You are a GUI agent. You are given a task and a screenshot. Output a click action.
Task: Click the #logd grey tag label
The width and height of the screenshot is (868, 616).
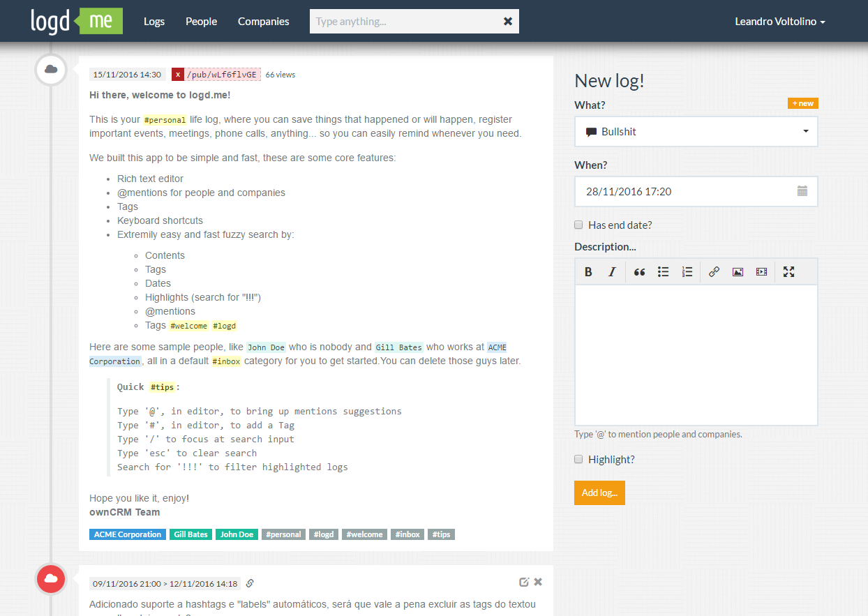(x=324, y=534)
